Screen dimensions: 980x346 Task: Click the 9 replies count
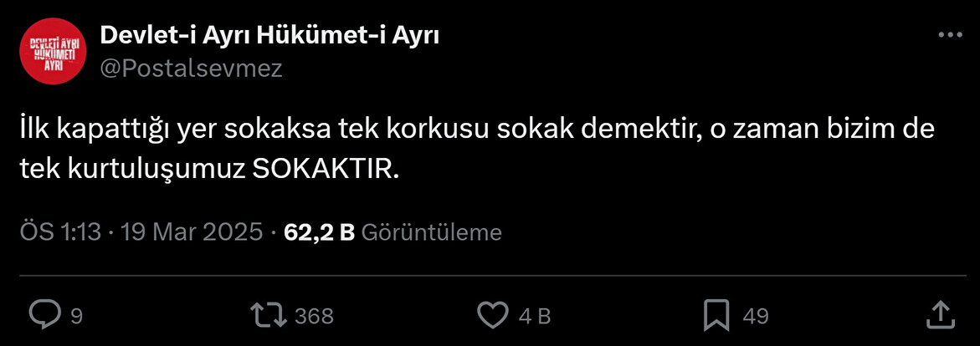pos(76,316)
